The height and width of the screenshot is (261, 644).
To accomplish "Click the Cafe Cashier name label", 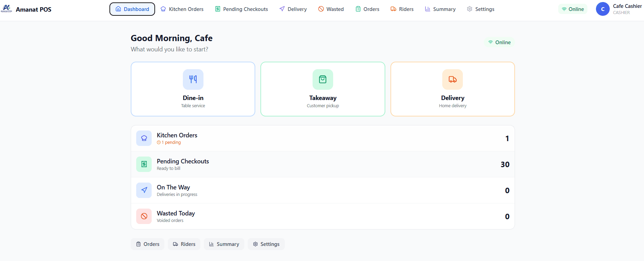I will pos(627,6).
